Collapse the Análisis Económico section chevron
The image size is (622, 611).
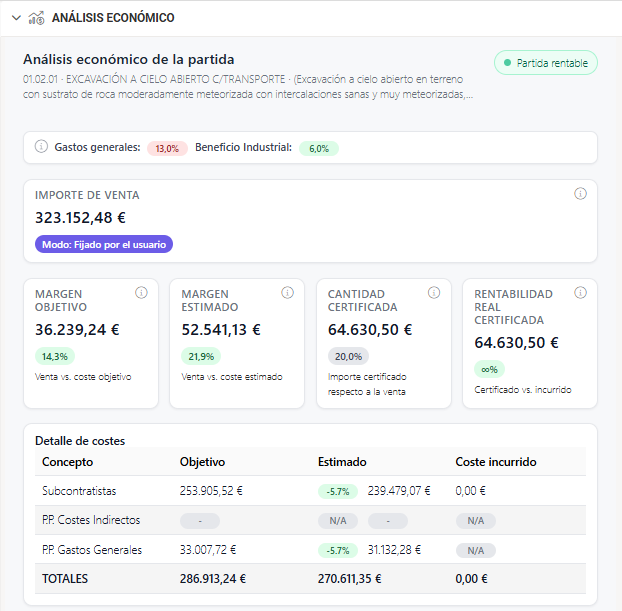(x=15, y=18)
